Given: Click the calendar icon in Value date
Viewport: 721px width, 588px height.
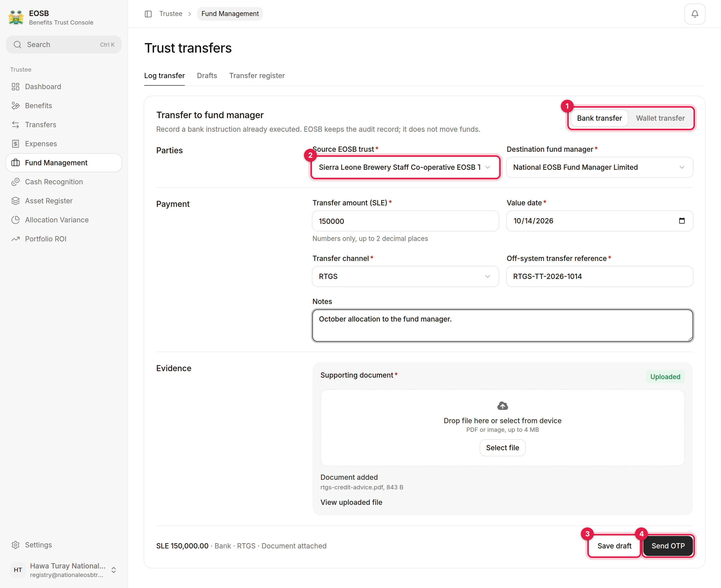Looking at the screenshot, I should 682,221.
